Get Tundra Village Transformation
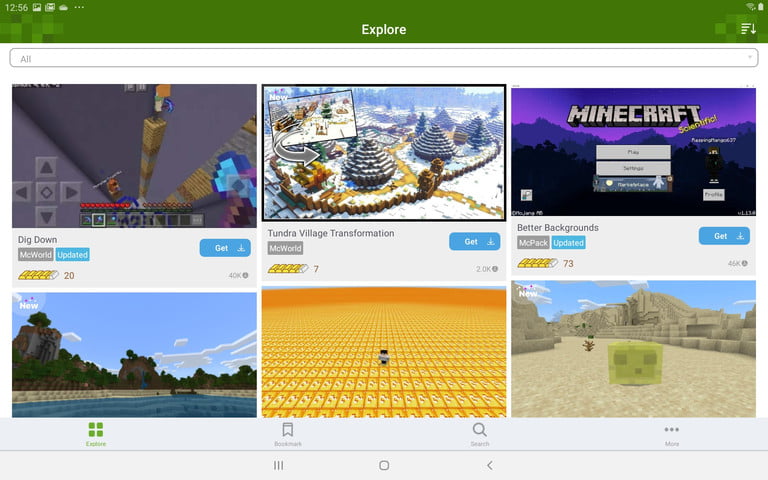This screenshot has width=768, height=480. (x=475, y=241)
